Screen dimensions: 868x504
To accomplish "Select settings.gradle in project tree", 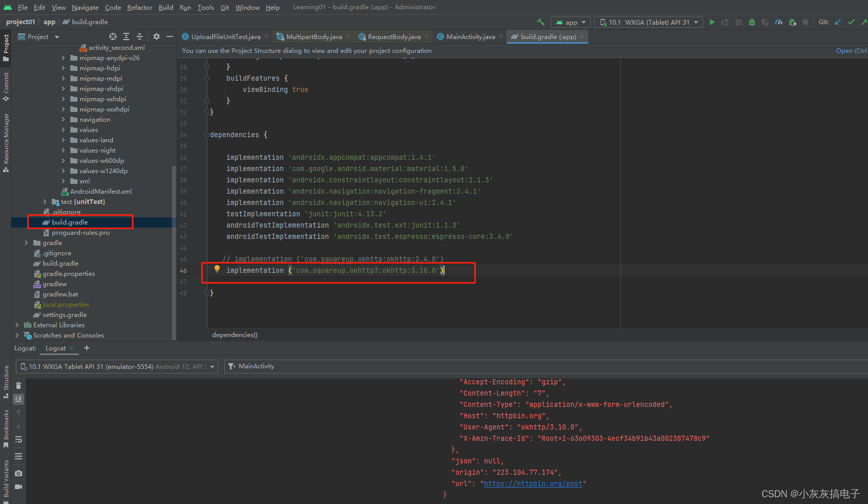I will click(x=60, y=314).
